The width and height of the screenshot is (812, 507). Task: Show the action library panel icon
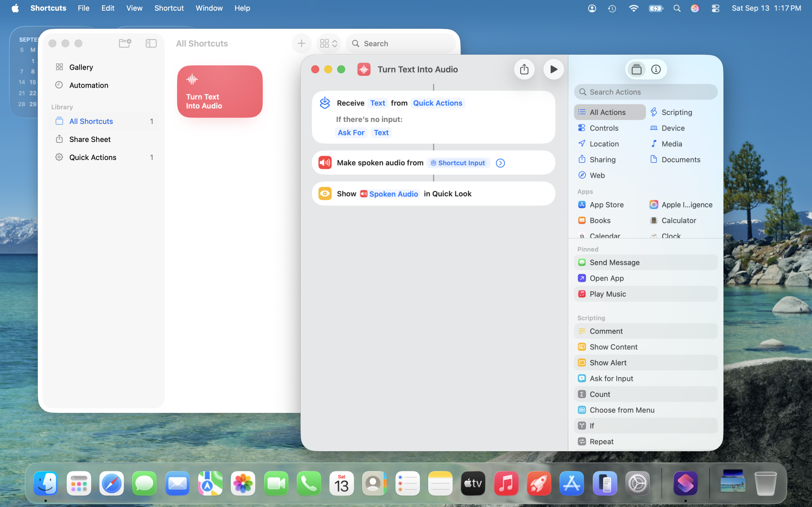[x=636, y=69]
